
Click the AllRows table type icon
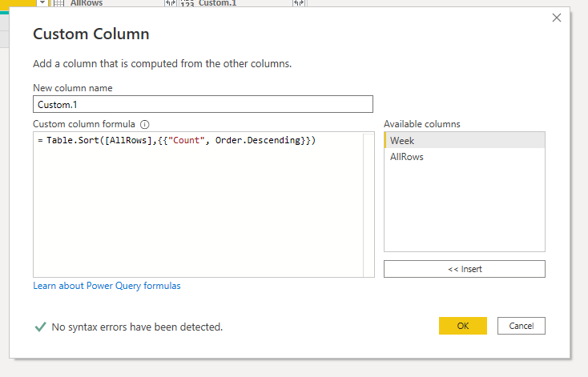(x=58, y=3)
